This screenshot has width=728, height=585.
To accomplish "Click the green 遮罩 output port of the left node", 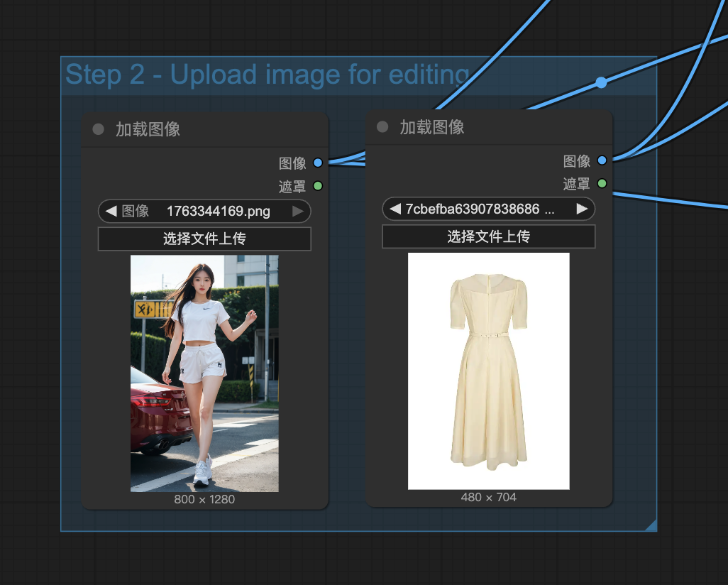I will (318, 186).
